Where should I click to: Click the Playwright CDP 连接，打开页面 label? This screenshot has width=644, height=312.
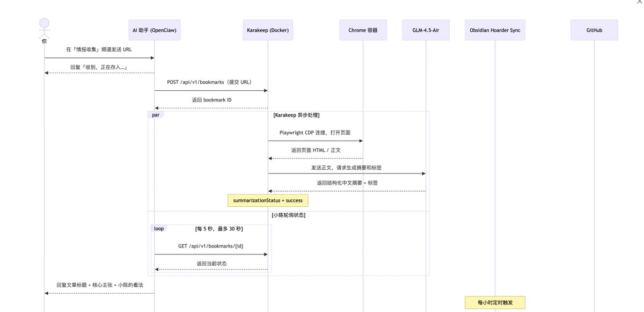(315, 132)
